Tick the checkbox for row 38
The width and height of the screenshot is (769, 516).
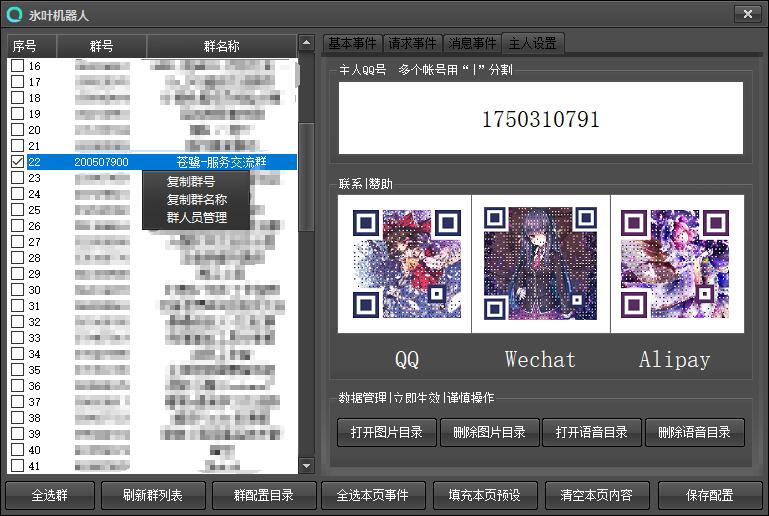18,418
